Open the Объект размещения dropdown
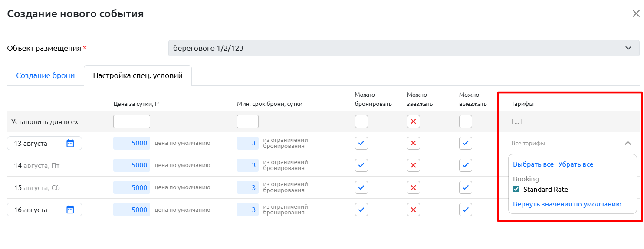The image size is (644, 249). 404,48
